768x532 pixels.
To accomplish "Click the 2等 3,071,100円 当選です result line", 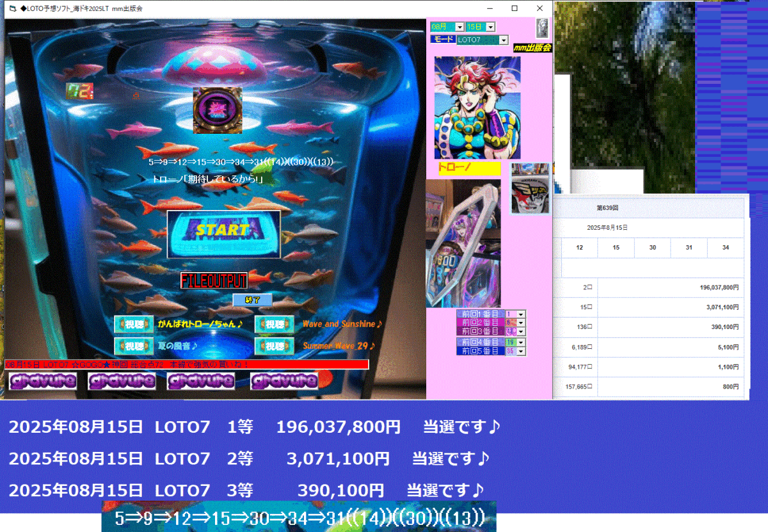I will (x=250, y=458).
